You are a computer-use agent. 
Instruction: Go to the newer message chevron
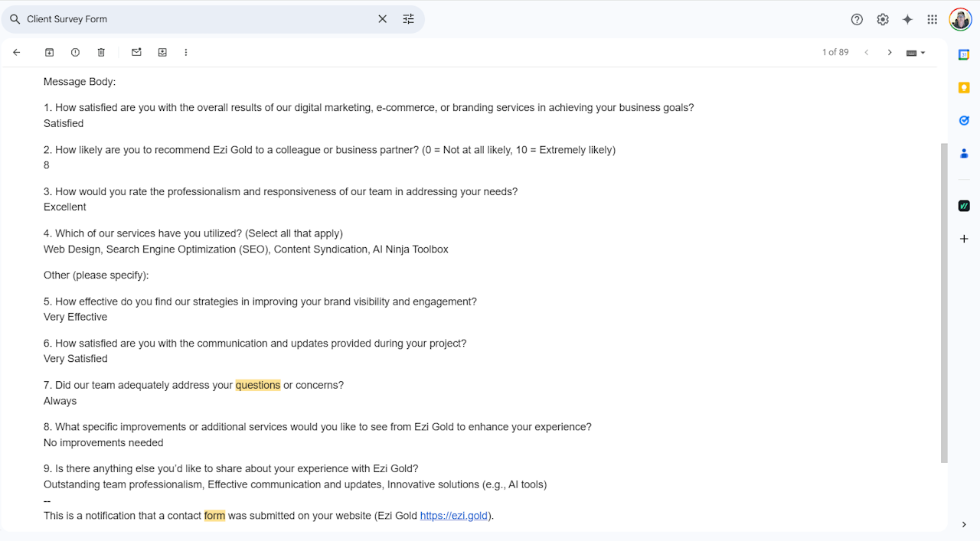coord(867,53)
